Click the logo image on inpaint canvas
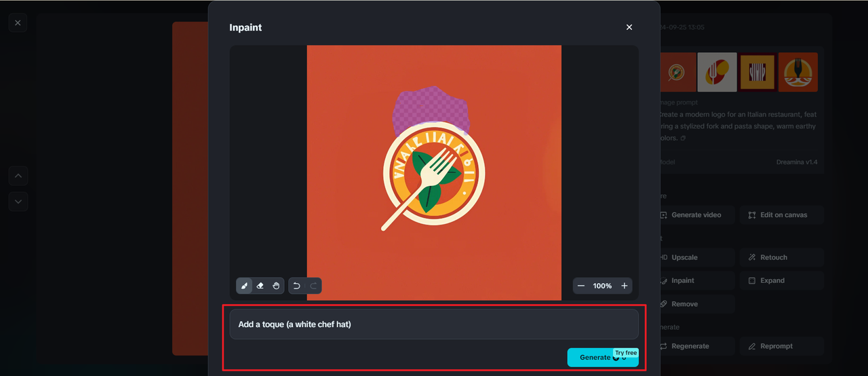 click(434, 172)
